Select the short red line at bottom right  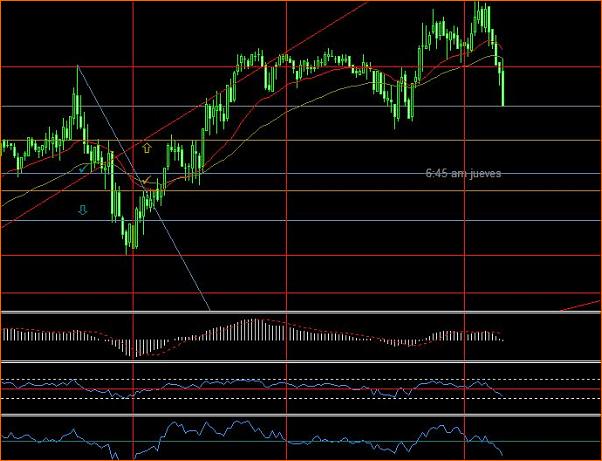click(581, 306)
